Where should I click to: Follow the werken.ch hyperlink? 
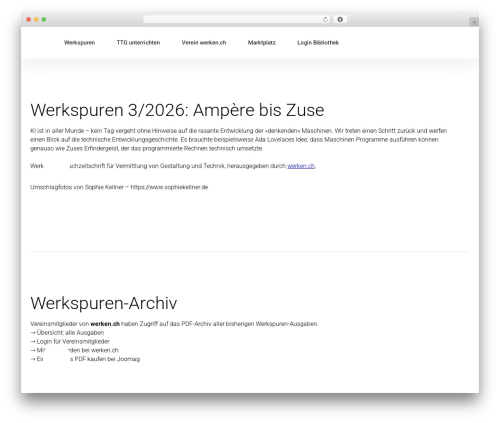click(301, 166)
